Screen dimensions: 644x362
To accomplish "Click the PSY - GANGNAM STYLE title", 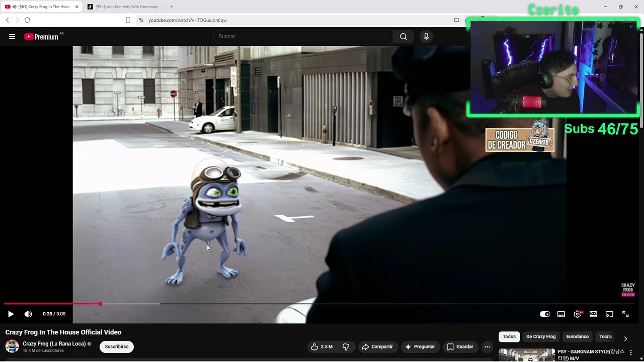I will coord(591,355).
